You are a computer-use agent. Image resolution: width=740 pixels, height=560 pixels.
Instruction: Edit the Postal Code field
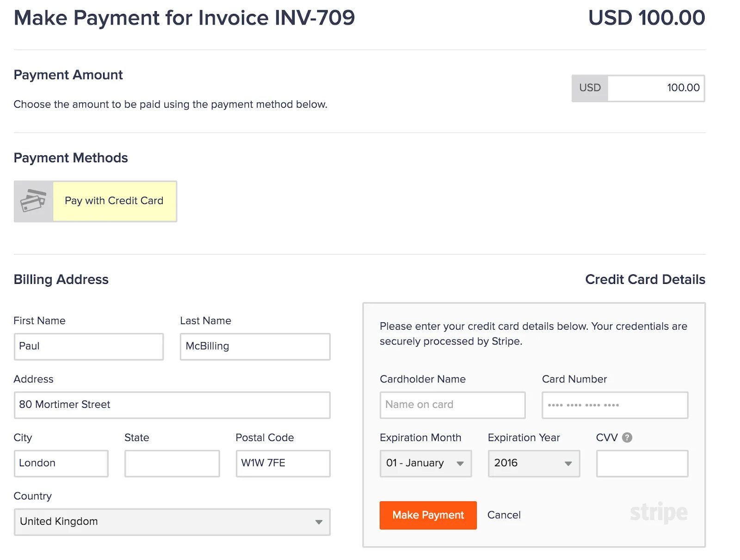(283, 463)
